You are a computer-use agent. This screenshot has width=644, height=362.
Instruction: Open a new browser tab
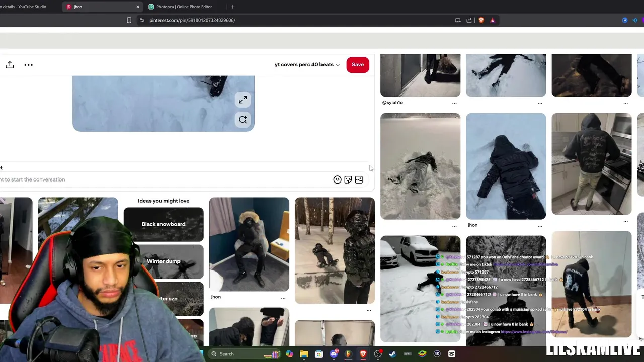pyautogui.click(x=232, y=7)
